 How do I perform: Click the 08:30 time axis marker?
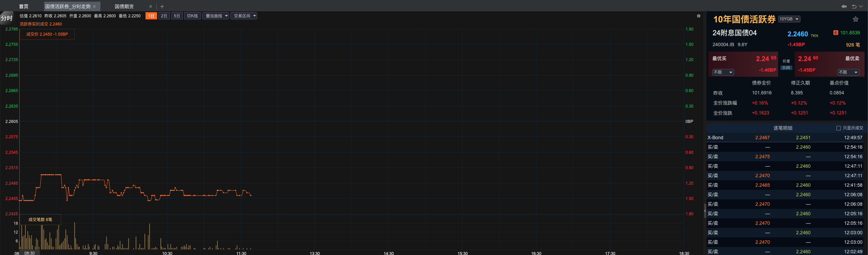pos(30,253)
